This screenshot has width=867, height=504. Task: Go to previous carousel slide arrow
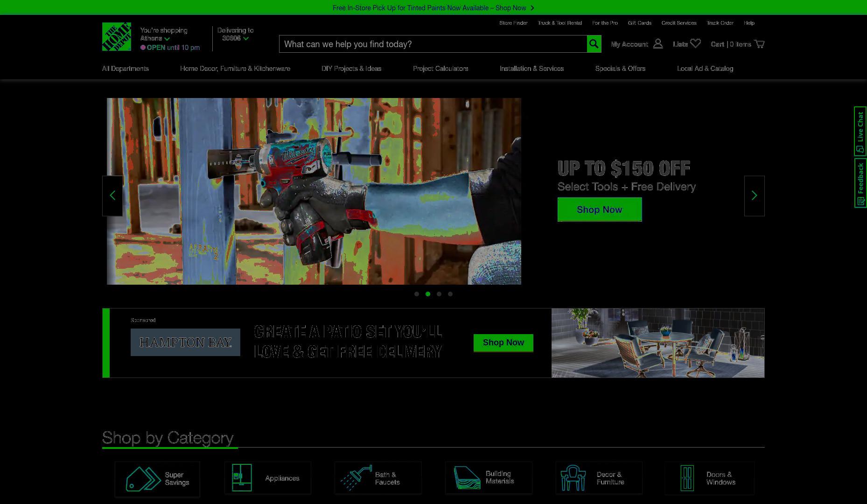(112, 196)
